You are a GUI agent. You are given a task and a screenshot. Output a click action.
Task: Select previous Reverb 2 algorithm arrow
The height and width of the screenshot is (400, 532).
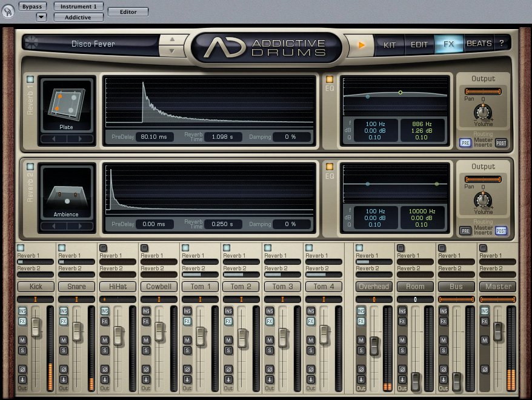click(x=54, y=226)
